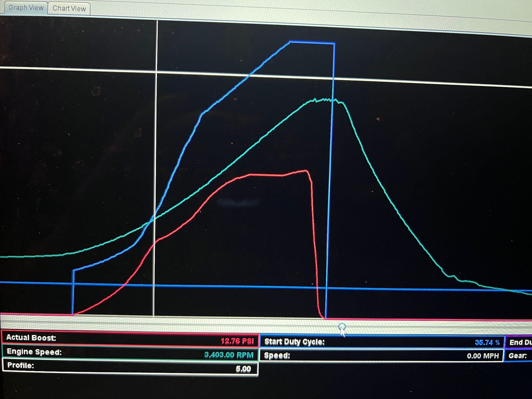Click the peak of the red boost curve

point(305,171)
